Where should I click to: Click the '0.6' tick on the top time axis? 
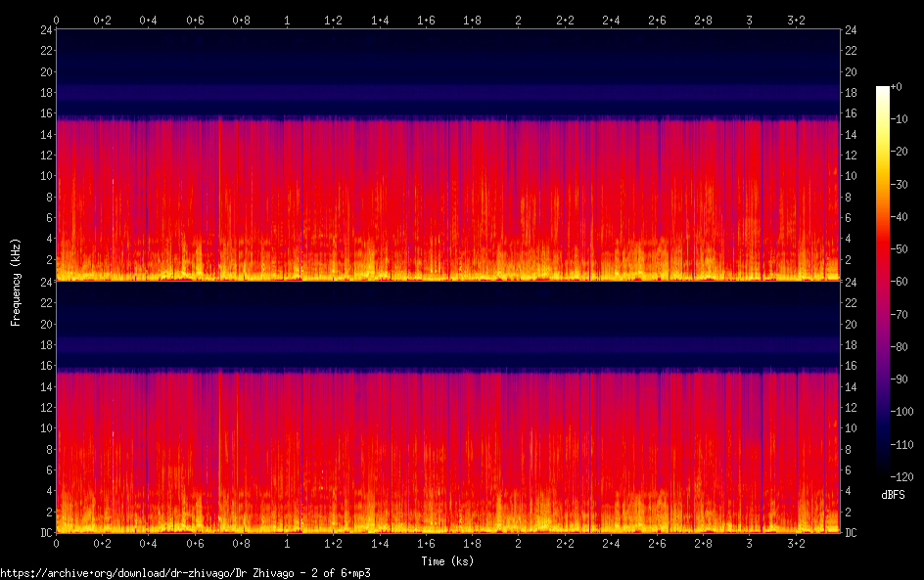195,20
